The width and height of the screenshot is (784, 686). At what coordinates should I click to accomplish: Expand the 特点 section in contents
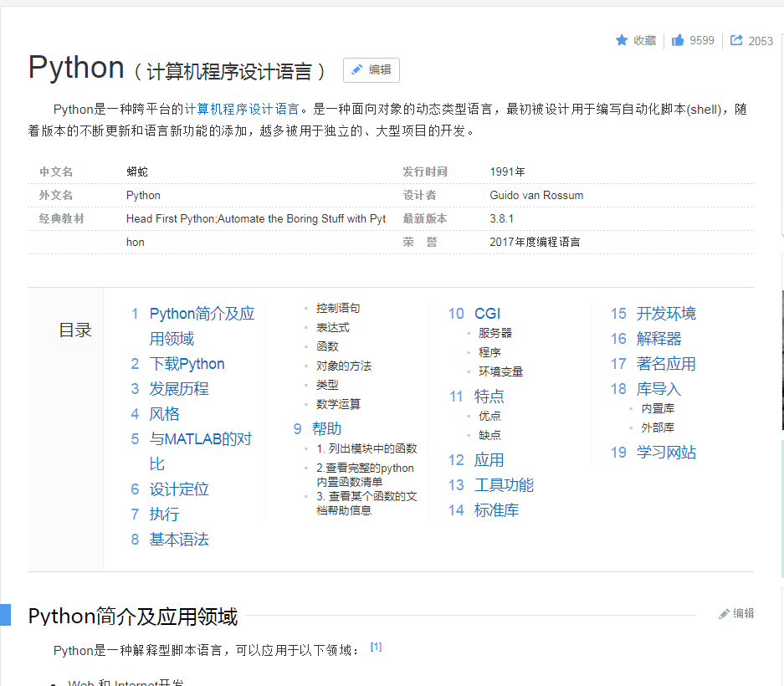pyautogui.click(x=489, y=397)
